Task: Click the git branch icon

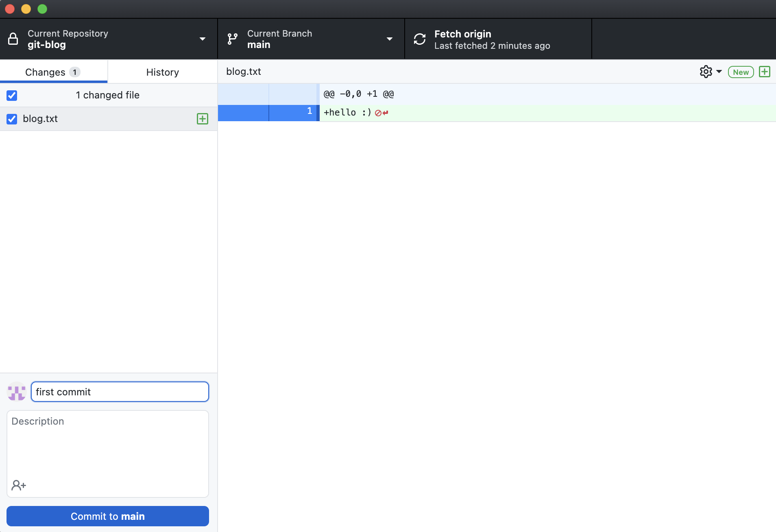Action: (232, 39)
